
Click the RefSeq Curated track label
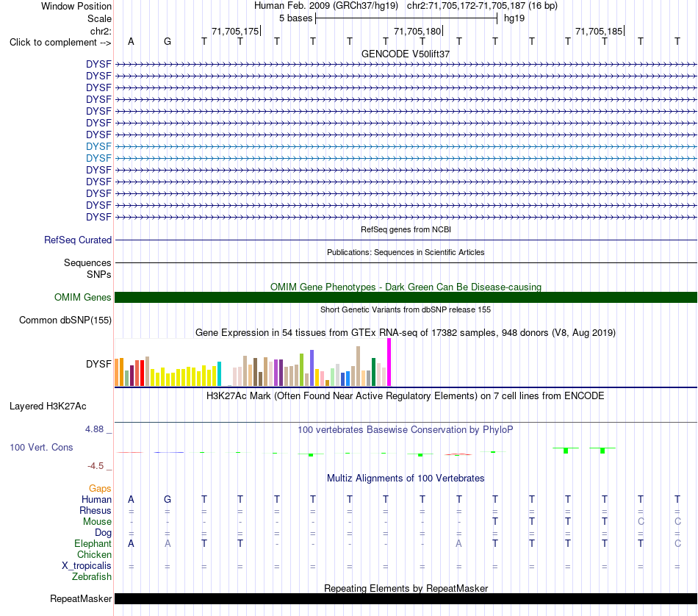[x=78, y=240]
